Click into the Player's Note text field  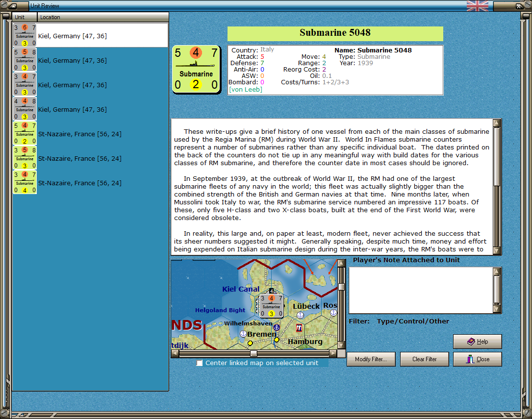[421, 290]
